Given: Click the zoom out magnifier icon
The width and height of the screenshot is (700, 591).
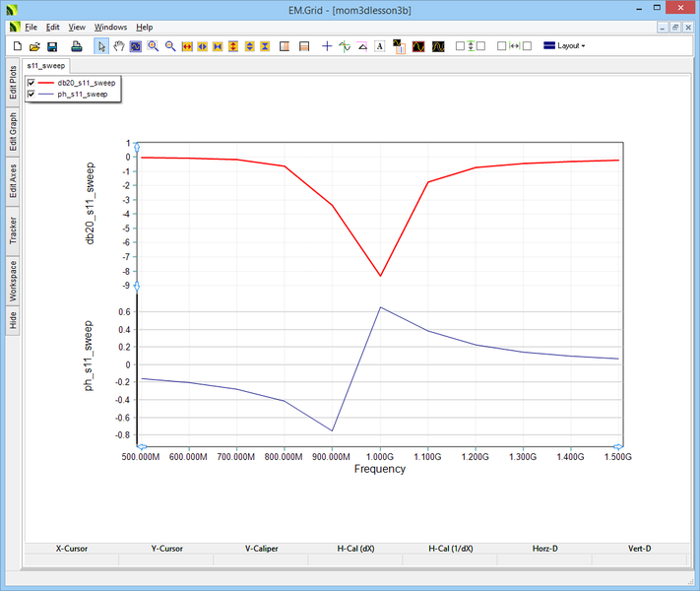Looking at the screenshot, I should tap(169, 46).
